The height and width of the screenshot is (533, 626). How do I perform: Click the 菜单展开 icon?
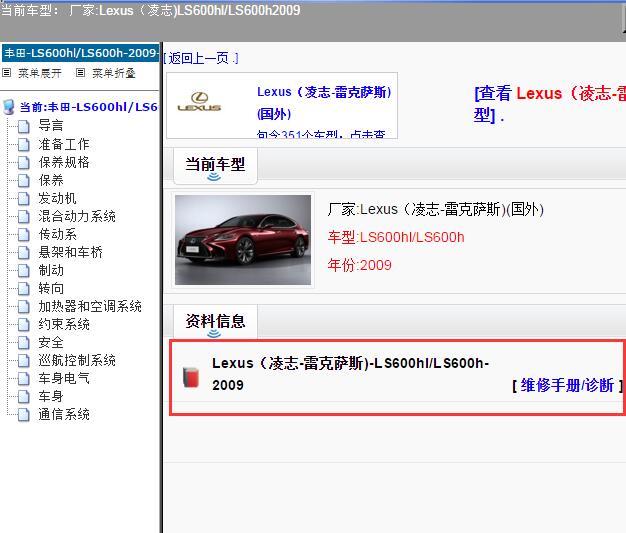pos(6,73)
